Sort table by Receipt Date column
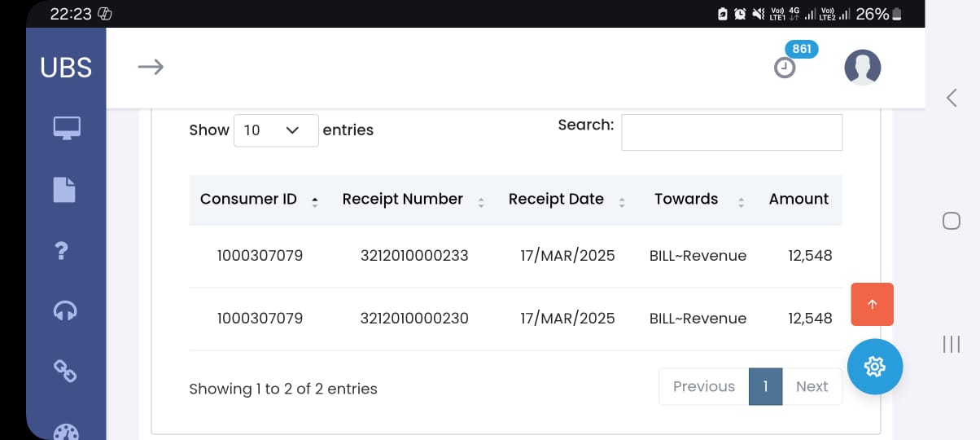The image size is (980, 440). 567,200
